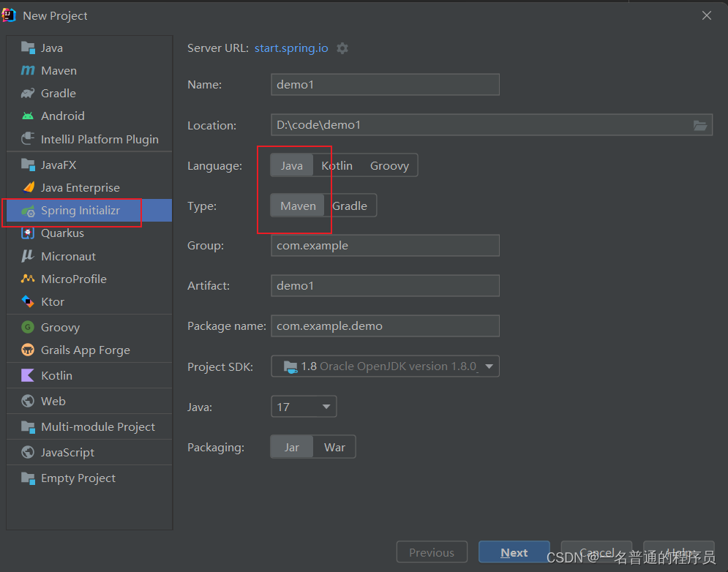The width and height of the screenshot is (728, 572).
Task: Click the Previous button
Action: (432, 552)
